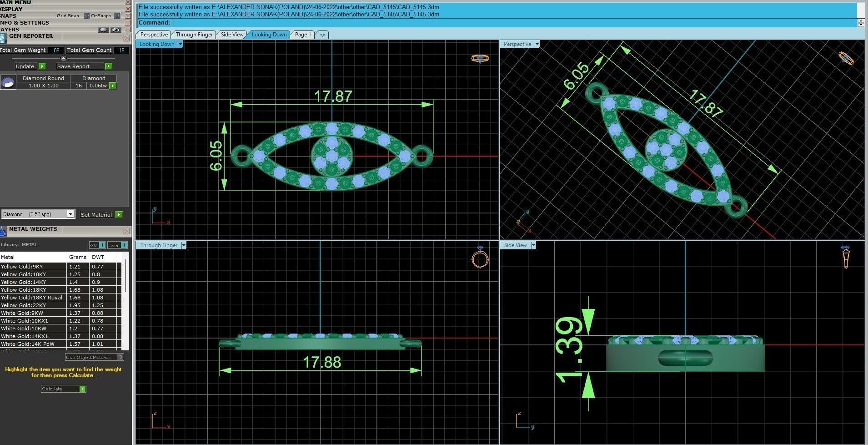Click the 1.00 X 1.00 gem size cell
This screenshot has width=868, height=445.
(x=44, y=86)
